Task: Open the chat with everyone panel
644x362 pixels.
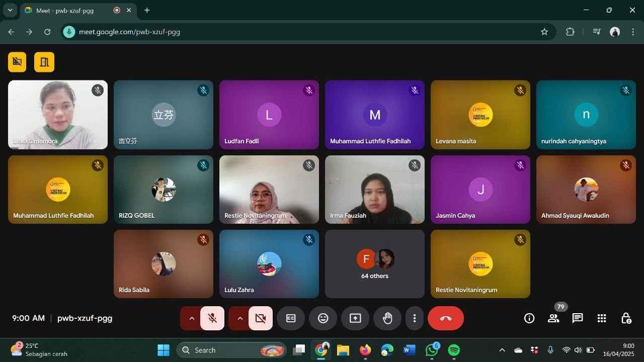Action: pyautogui.click(x=578, y=318)
